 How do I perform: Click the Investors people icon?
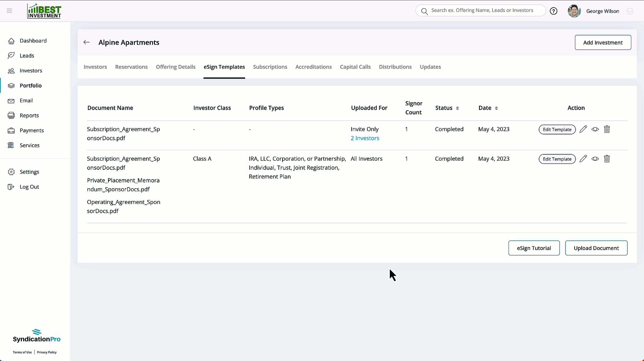coord(11,71)
